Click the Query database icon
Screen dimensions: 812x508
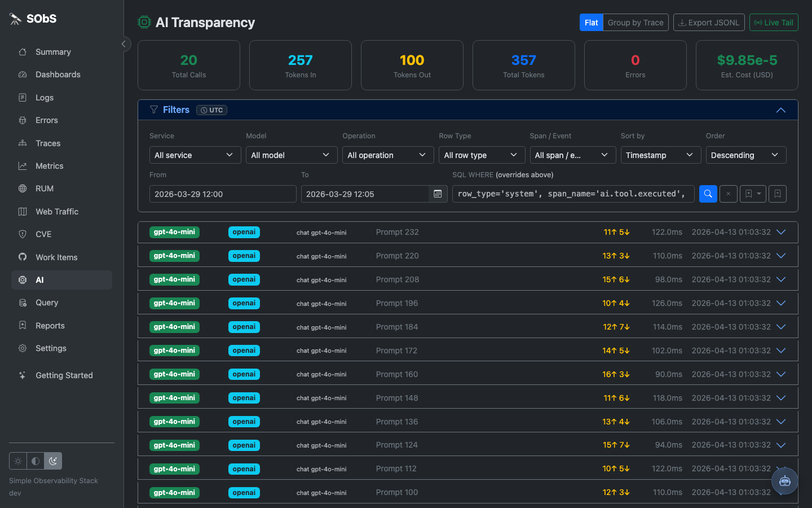tap(23, 303)
